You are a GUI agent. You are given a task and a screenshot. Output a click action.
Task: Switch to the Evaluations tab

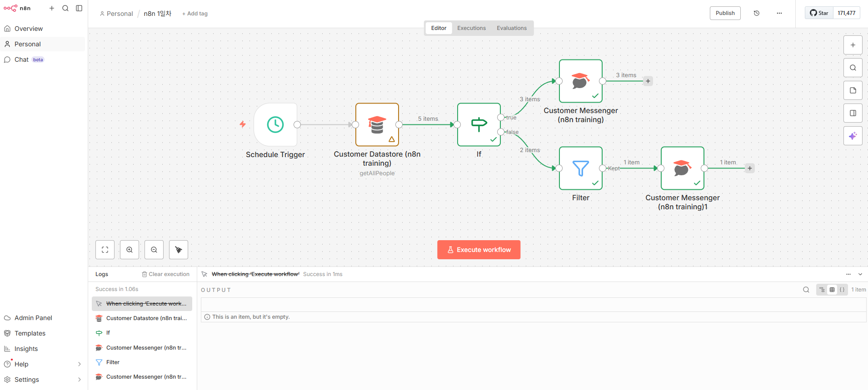click(512, 28)
